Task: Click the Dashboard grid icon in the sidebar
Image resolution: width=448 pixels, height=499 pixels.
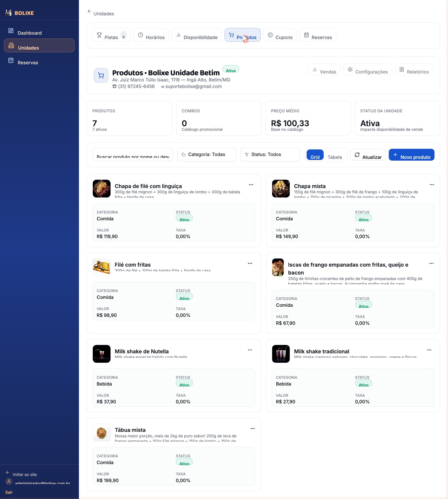Action: coord(11,31)
